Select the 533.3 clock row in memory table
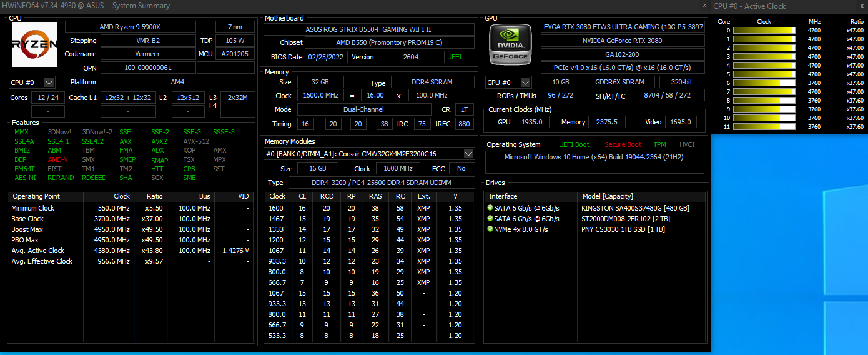 click(x=368, y=336)
